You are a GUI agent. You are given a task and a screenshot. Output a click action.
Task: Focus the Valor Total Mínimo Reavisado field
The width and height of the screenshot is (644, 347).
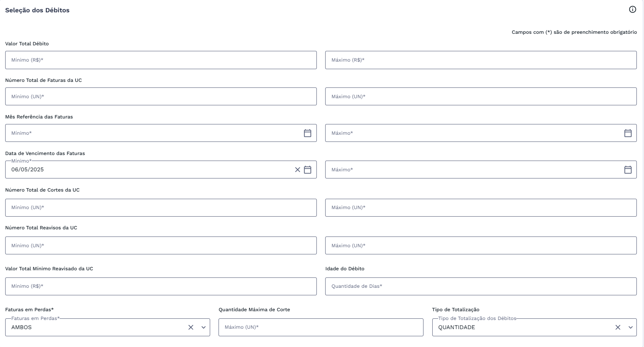pyautogui.click(x=161, y=286)
